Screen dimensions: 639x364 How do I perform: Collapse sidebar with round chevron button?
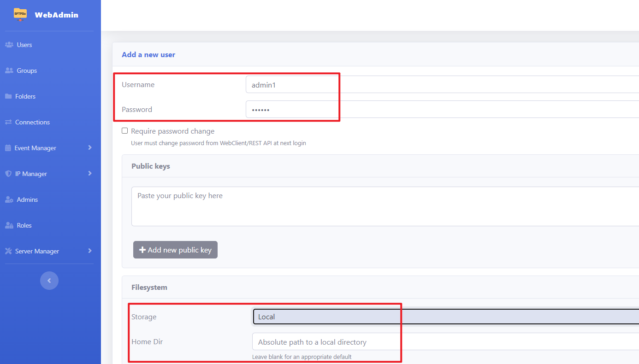(x=49, y=281)
